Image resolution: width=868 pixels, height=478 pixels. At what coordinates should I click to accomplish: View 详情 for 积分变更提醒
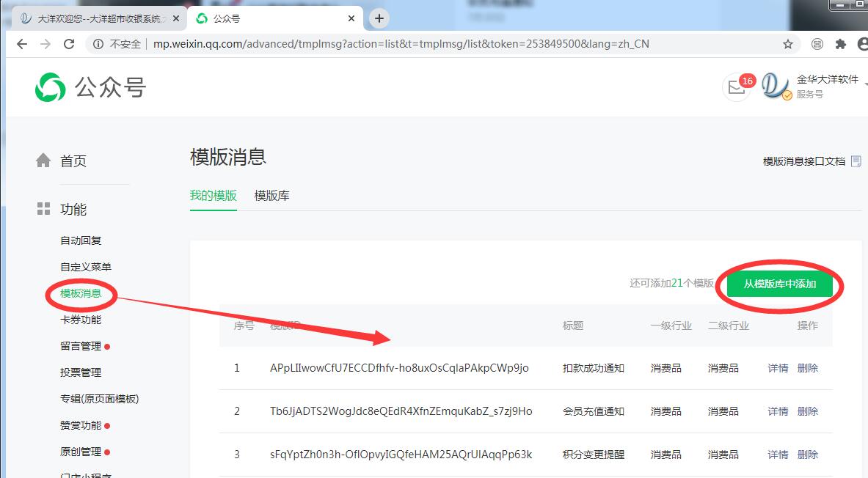point(778,455)
